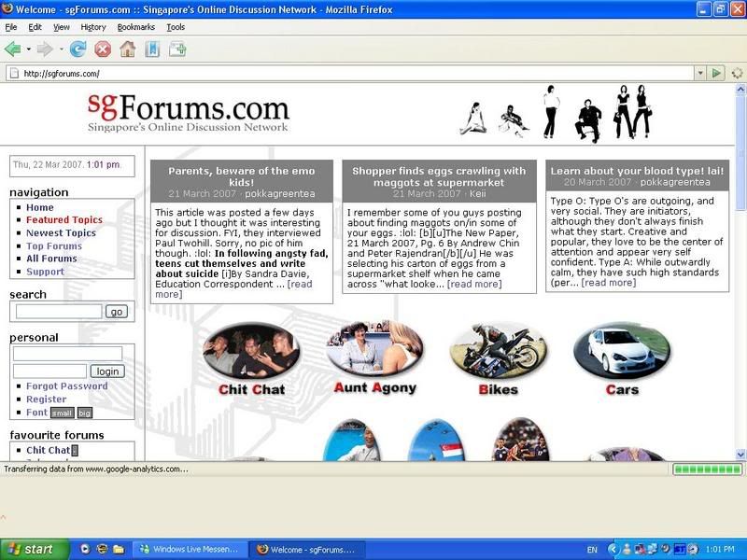This screenshot has width=747, height=560.
Task: Click the login button
Action: click(x=108, y=371)
